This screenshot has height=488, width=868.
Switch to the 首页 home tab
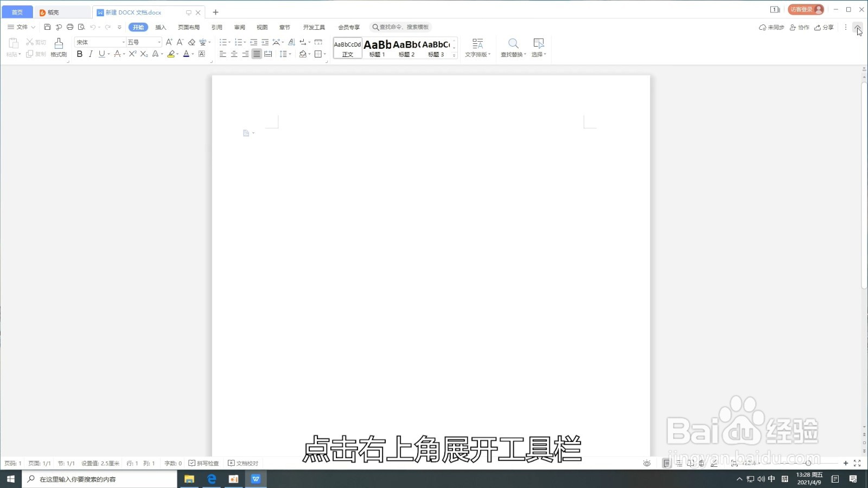click(x=17, y=12)
